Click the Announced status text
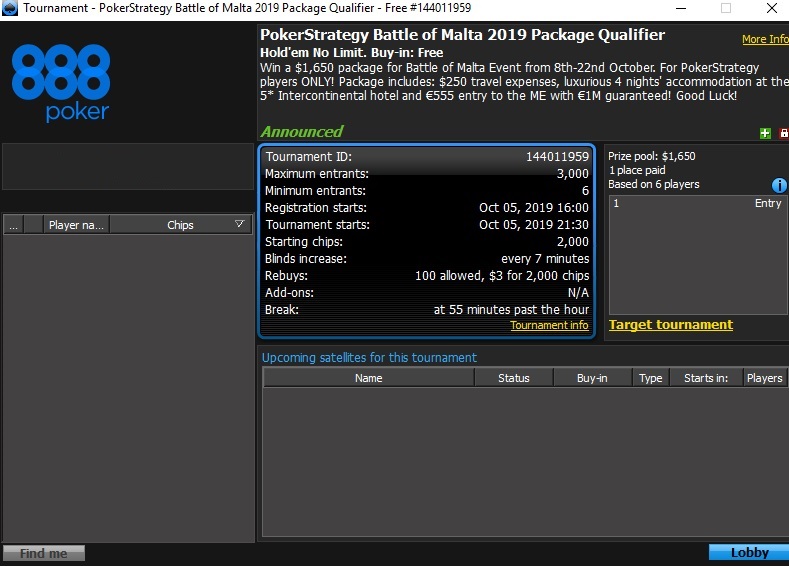This screenshot has width=789, height=566. [301, 131]
